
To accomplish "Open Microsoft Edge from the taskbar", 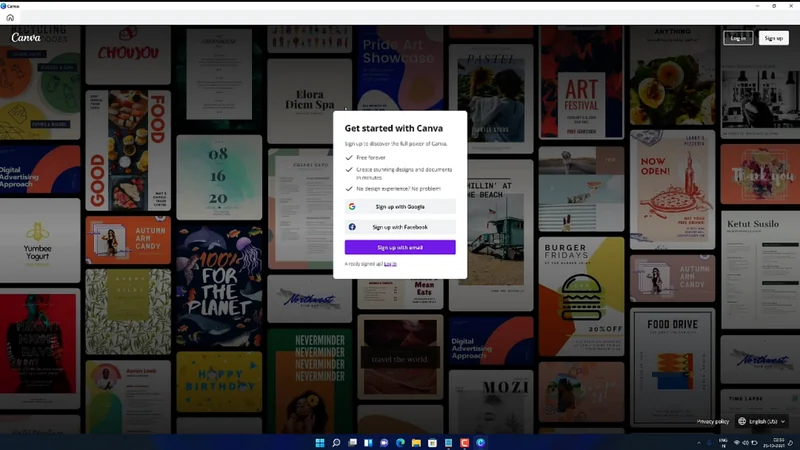I will point(401,442).
